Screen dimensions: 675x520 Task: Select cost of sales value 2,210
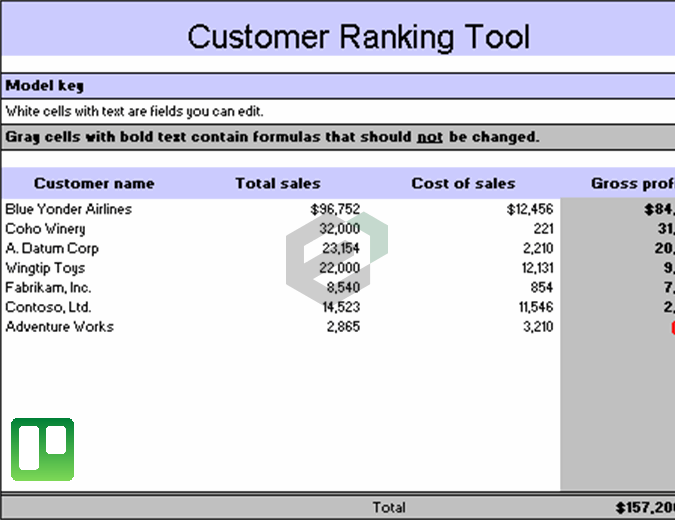(x=538, y=248)
